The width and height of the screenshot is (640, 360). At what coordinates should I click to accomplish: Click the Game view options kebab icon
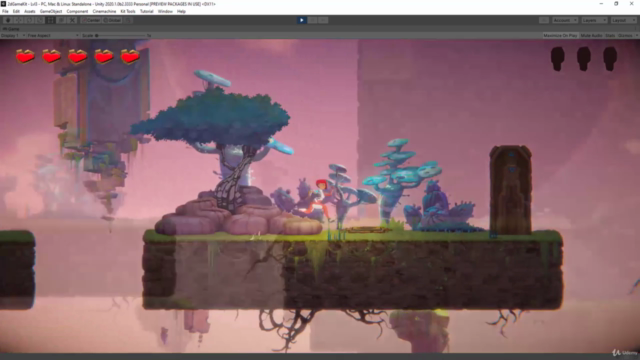[x=636, y=29]
